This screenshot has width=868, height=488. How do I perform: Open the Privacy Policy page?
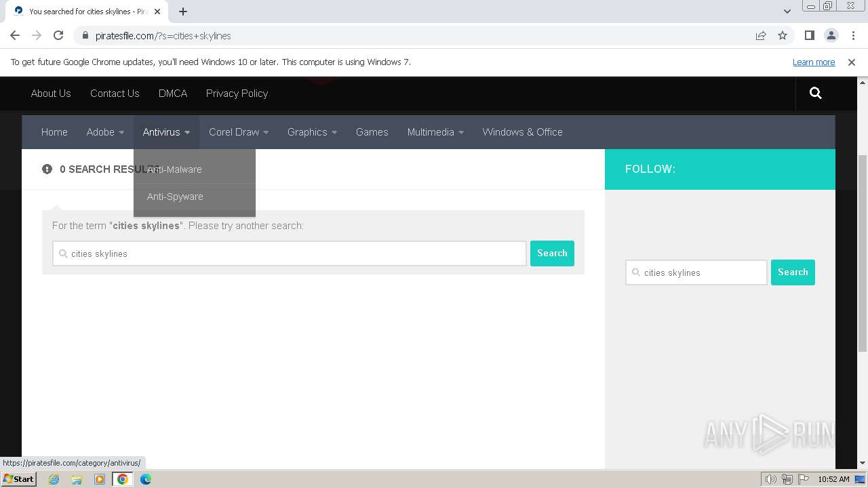[237, 94]
